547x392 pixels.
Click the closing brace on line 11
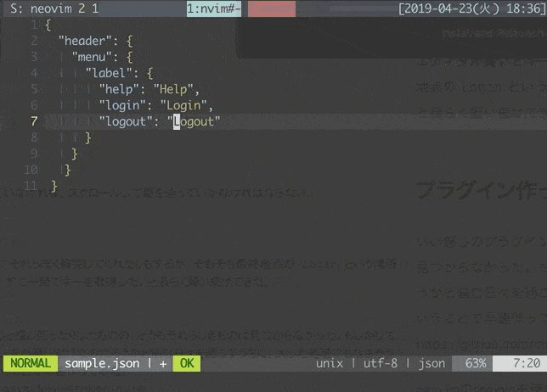pos(54,186)
